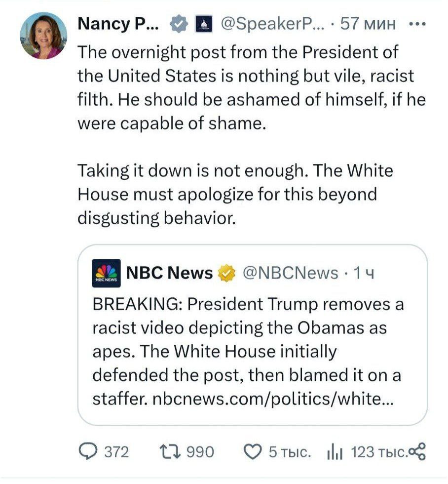Open the profile photo avatar of the poster
This screenshot has height=484, width=448.
[43, 36]
